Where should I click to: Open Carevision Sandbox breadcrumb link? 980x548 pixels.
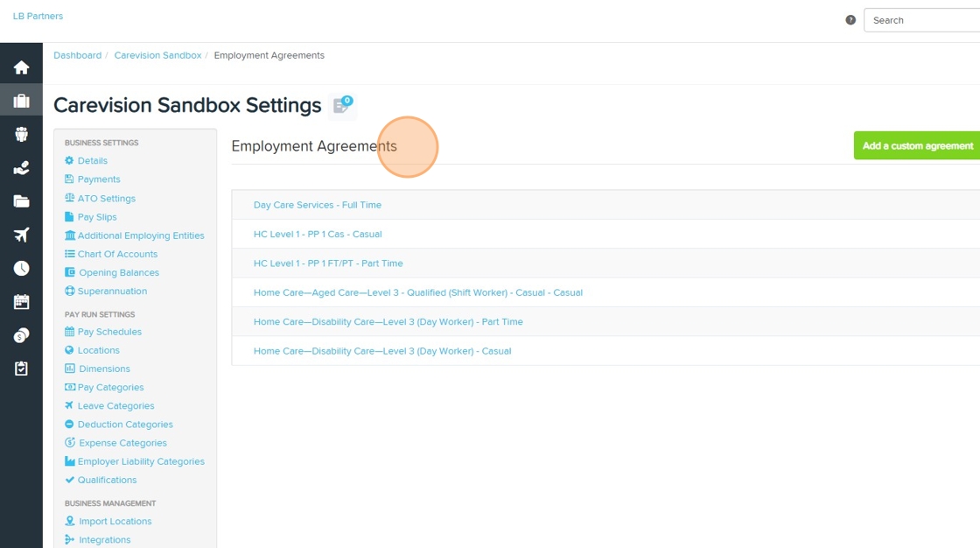(x=157, y=55)
